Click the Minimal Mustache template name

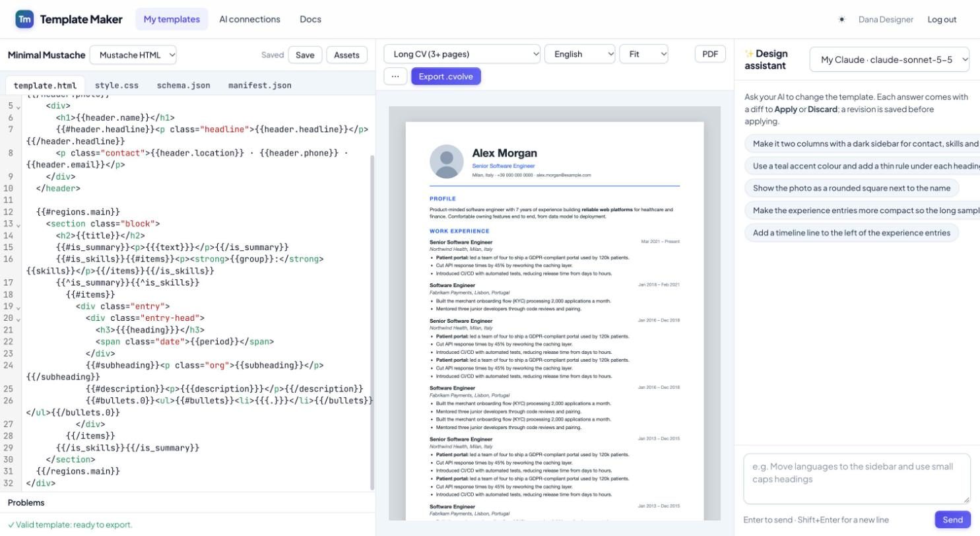46,55
